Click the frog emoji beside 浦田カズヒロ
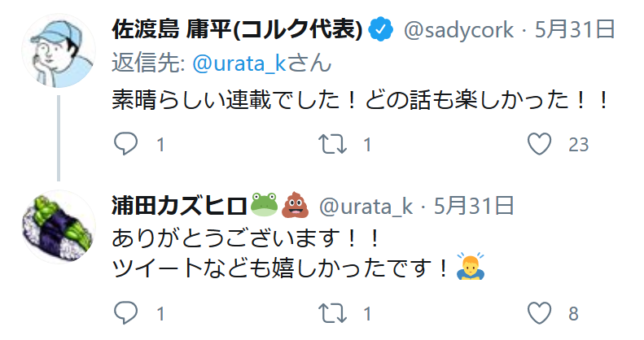Image resolution: width=644 pixels, height=340 pixels. click(x=264, y=204)
